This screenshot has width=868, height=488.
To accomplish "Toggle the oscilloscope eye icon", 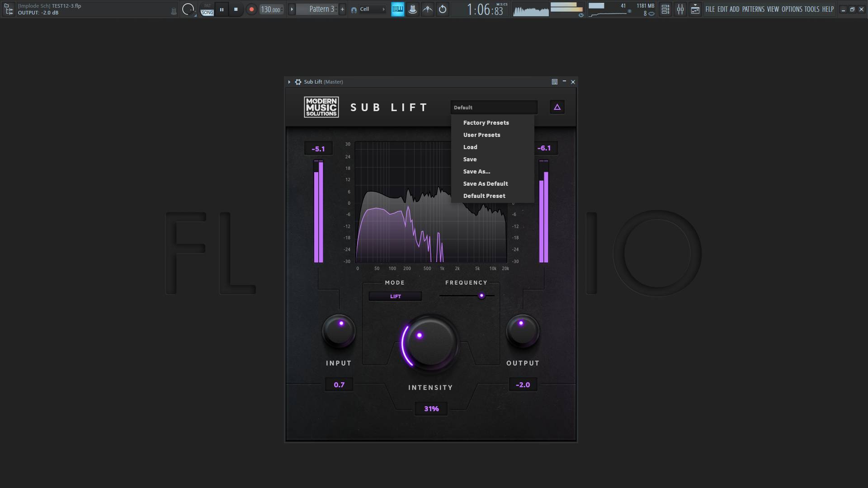I will tap(581, 14).
